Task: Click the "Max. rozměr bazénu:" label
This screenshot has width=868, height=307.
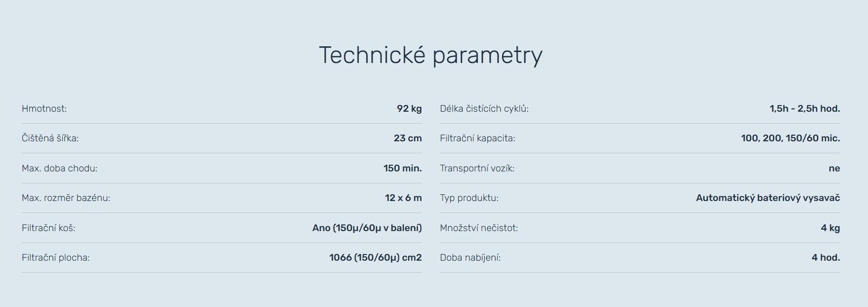Action: pos(66,198)
